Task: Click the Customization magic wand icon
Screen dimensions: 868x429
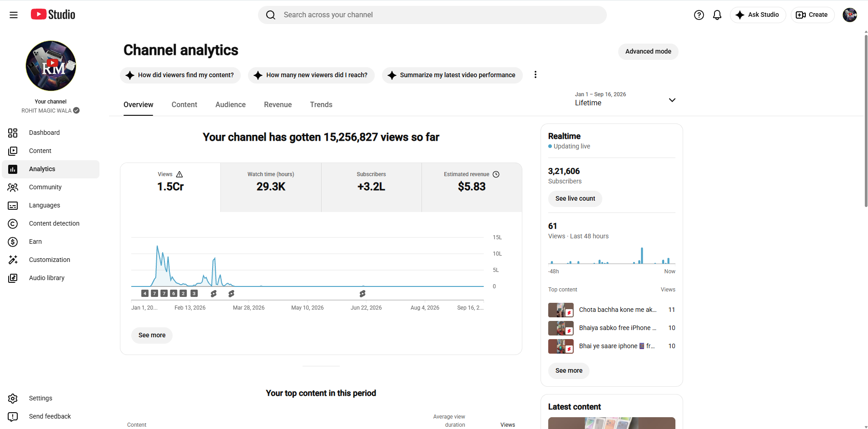Action: click(x=13, y=260)
